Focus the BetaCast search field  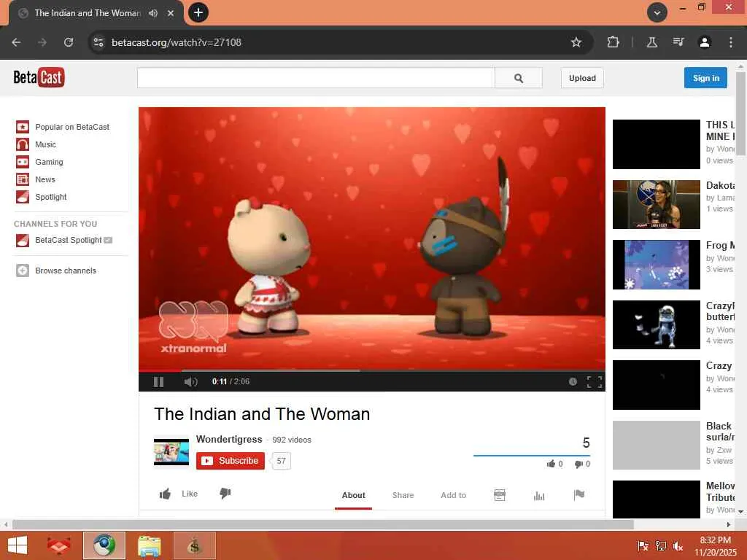[316, 78]
